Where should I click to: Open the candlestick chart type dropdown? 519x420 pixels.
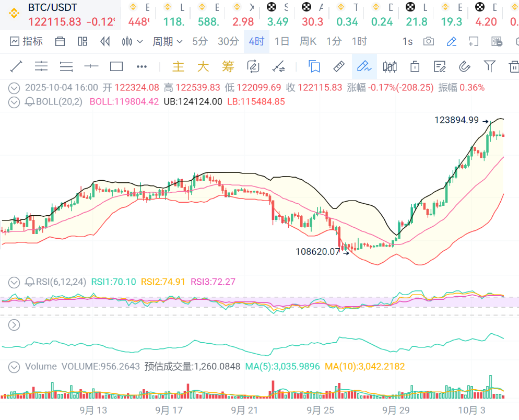click(x=132, y=41)
